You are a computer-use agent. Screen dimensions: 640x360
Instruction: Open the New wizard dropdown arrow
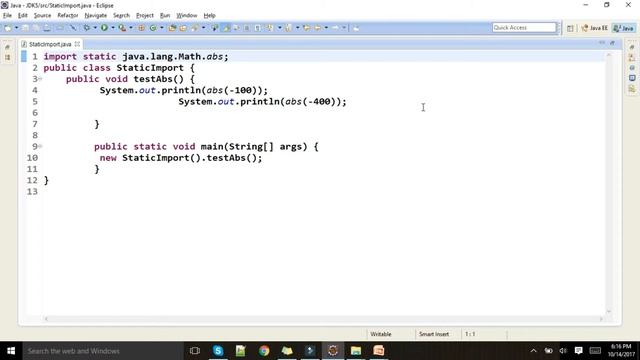click(x=16, y=28)
